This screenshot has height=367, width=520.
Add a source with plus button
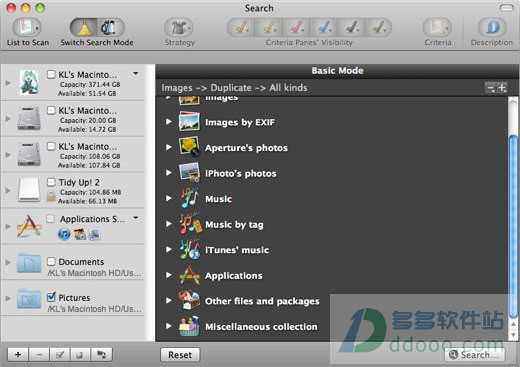[18, 354]
